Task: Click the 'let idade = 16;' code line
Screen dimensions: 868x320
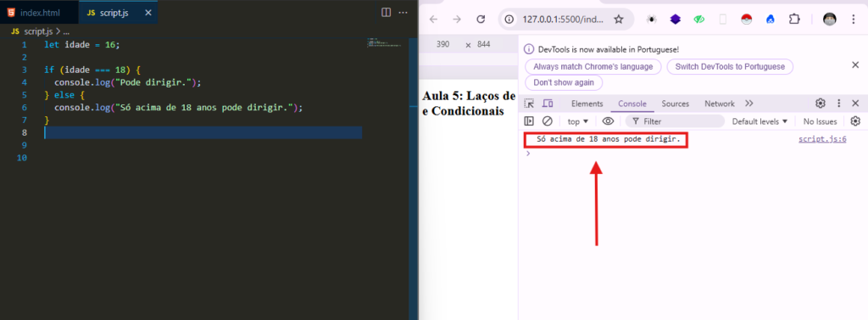Action: click(x=82, y=45)
